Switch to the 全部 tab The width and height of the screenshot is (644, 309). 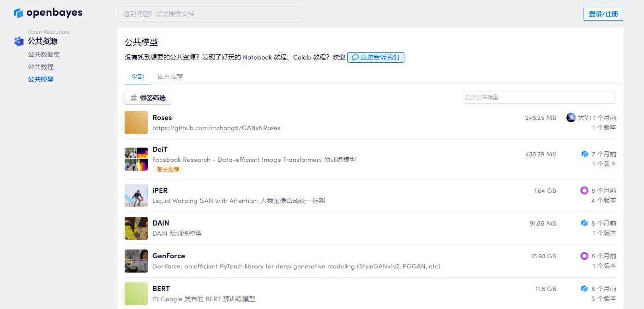pyautogui.click(x=138, y=77)
